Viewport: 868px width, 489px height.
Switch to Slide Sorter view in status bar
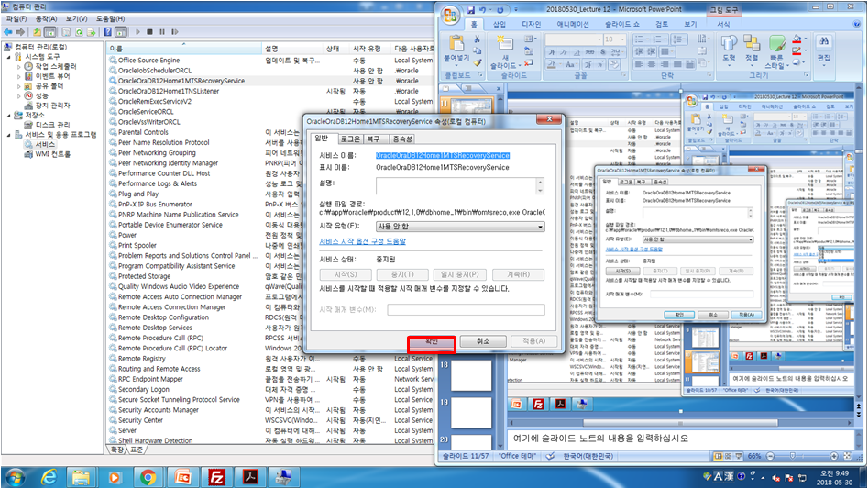tap(728, 456)
